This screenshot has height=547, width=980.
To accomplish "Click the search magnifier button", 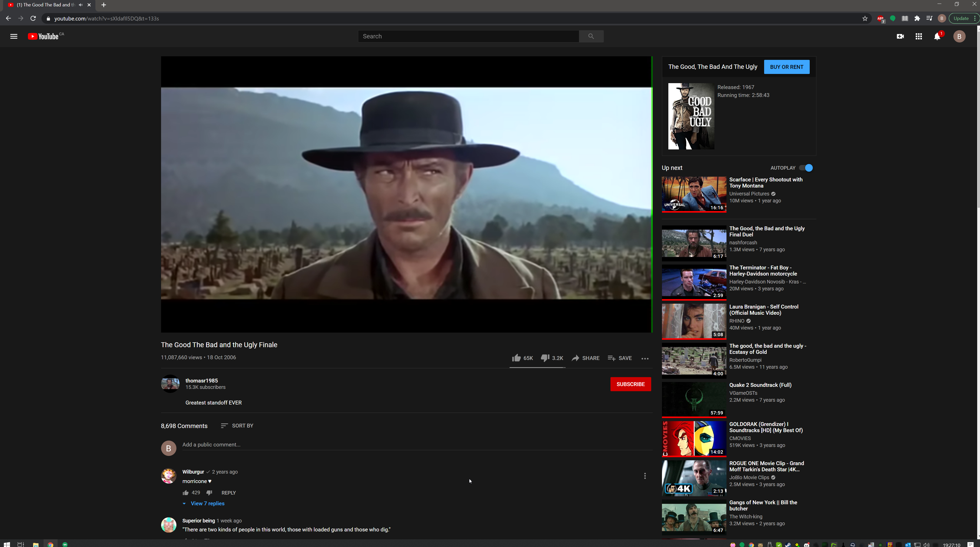I will (591, 36).
